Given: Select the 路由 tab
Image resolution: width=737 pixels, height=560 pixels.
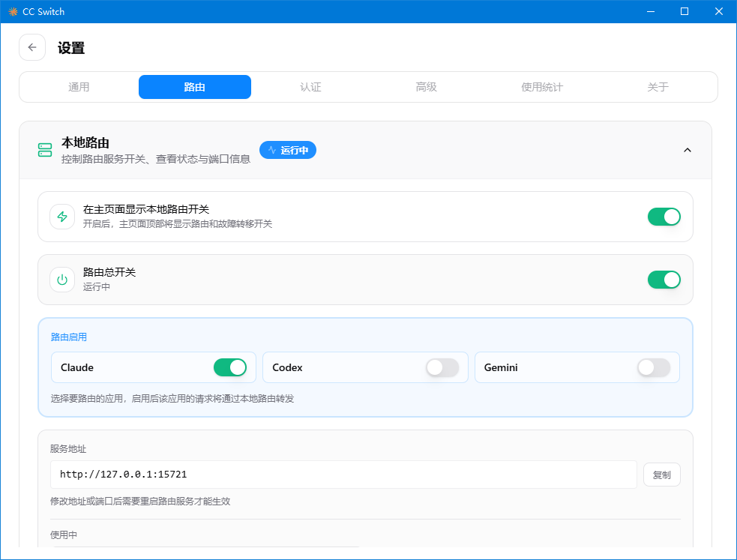Looking at the screenshot, I should coord(195,87).
